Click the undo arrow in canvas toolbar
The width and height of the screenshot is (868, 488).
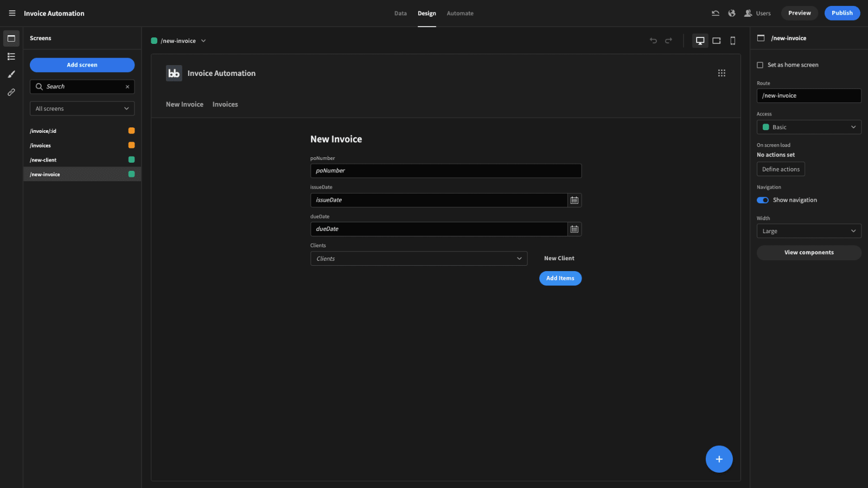[x=653, y=41]
